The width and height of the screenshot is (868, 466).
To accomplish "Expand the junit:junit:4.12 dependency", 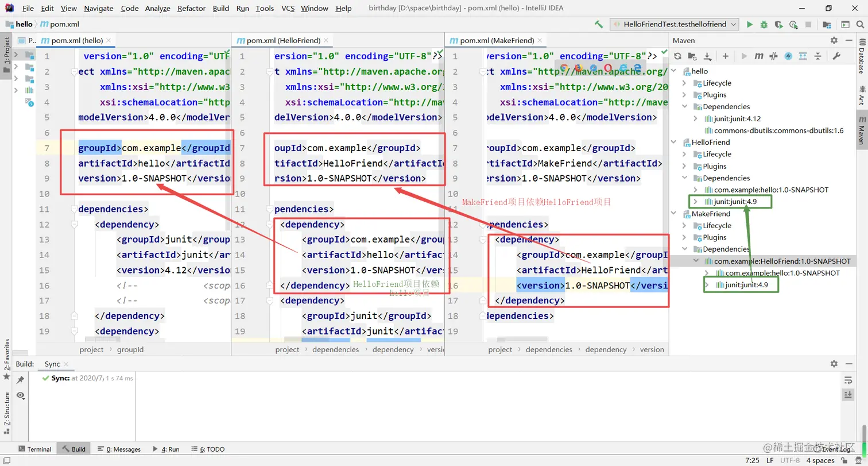I will click(695, 119).
